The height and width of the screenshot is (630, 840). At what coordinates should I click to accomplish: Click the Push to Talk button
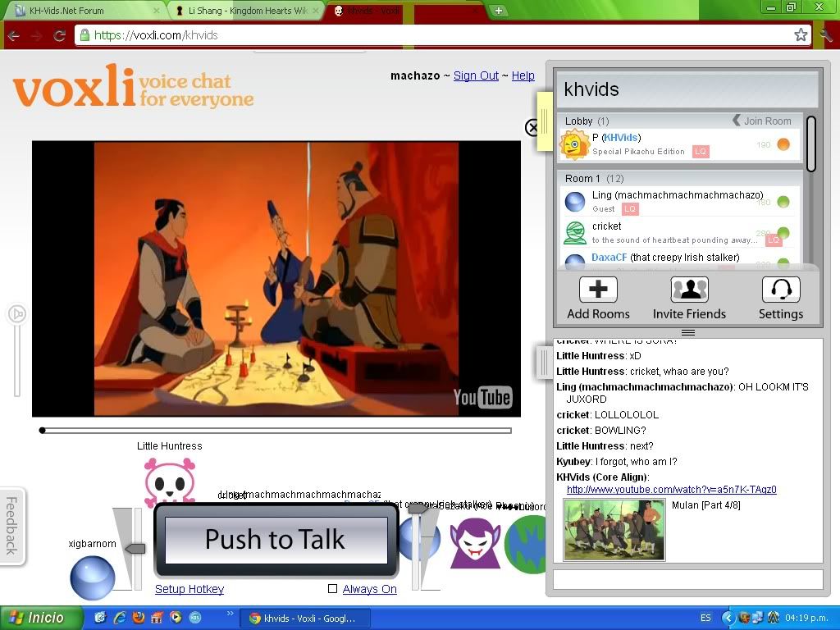(276, 540)
